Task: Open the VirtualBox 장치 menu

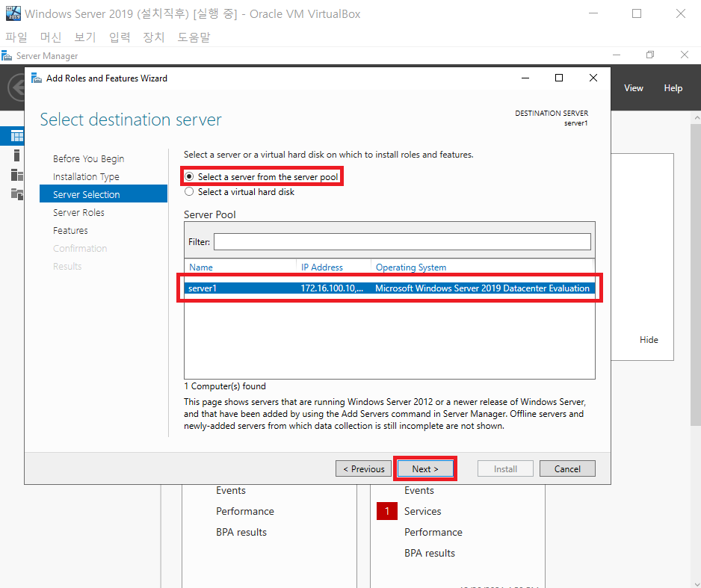Action: pos(154,37)
